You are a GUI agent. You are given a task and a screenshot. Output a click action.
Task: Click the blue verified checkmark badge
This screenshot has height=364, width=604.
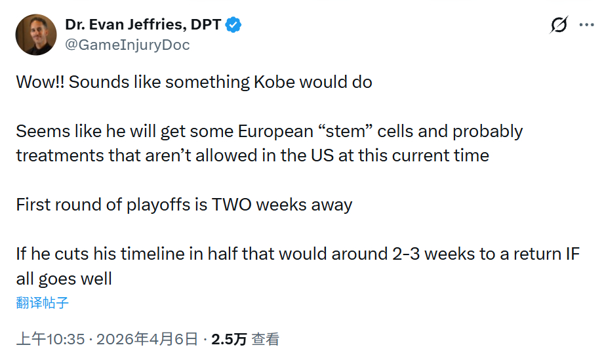point(233,25)
